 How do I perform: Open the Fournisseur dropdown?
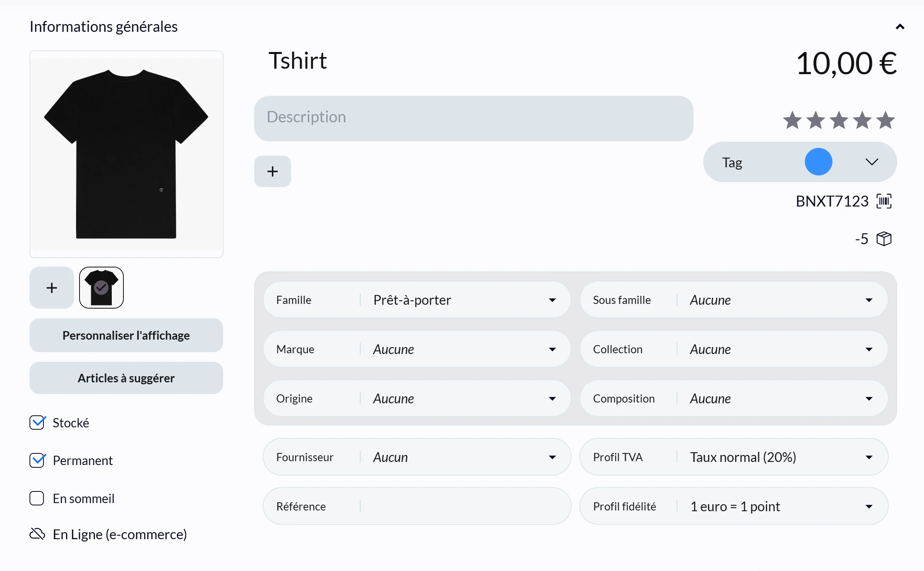(417, 457)
